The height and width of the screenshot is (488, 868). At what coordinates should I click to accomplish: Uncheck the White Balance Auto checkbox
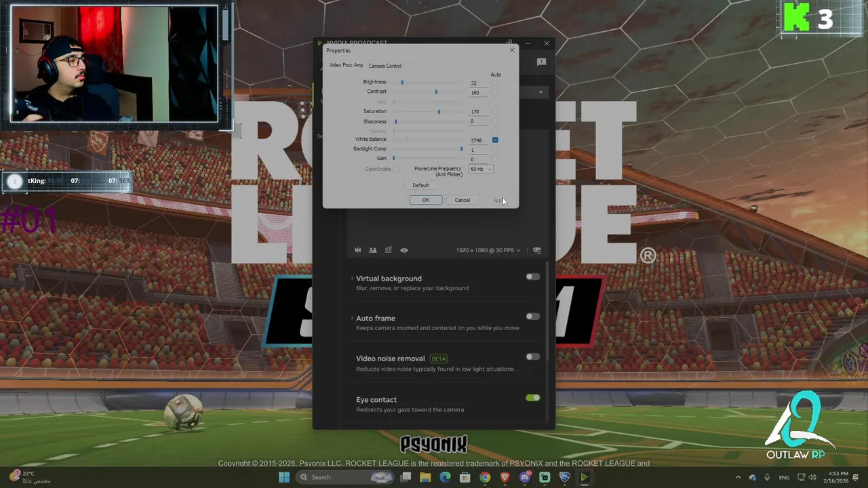pyautogui.click(x=495, y=140)
